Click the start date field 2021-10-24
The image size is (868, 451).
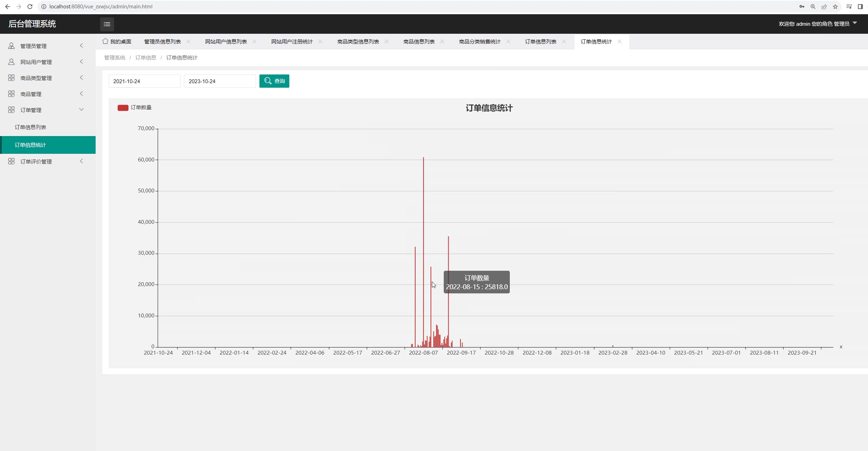tap(144, 81)
